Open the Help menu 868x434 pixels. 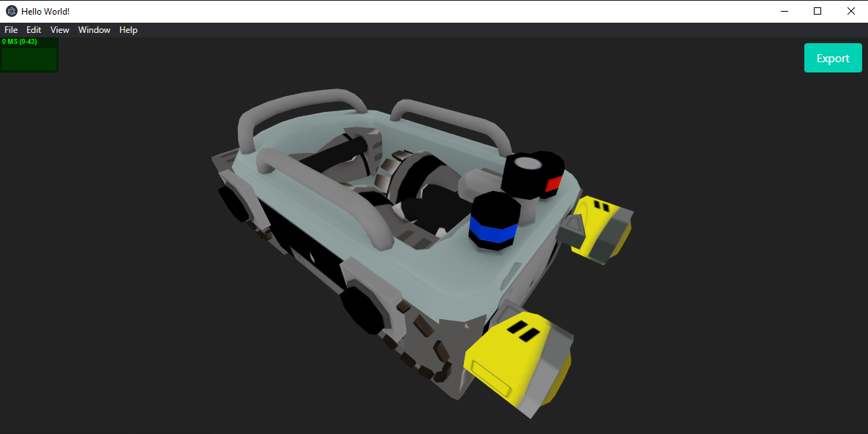coord(128,30)
